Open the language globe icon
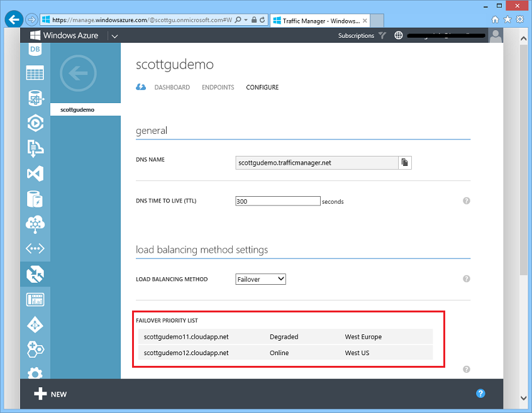 399,35
